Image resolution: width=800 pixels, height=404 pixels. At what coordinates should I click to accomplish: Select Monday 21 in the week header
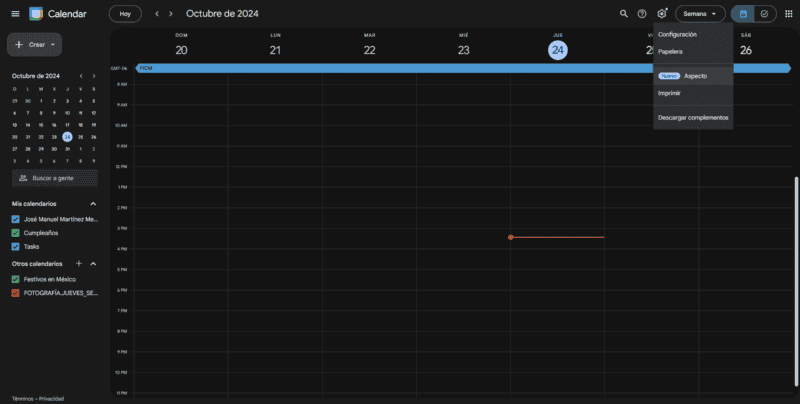(x=275, y=50)
